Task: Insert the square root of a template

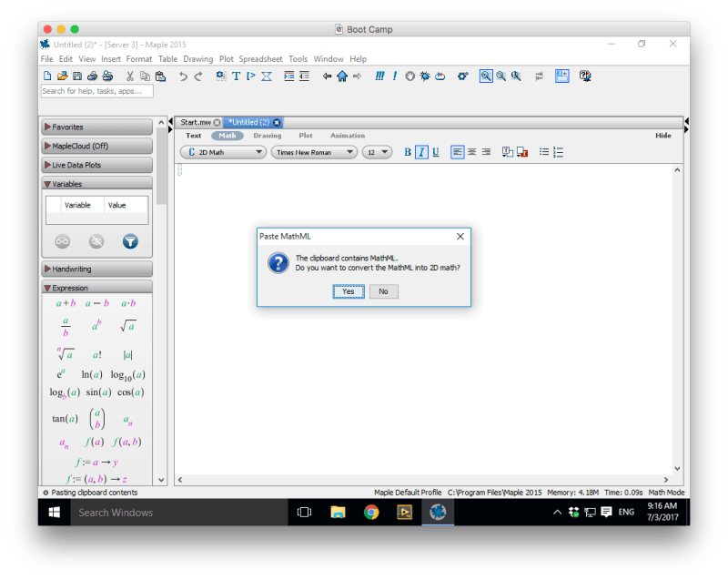Action: [x=128, y=326]
